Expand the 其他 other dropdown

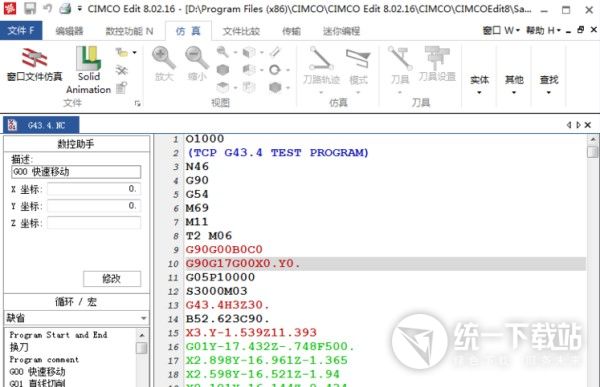514,85
